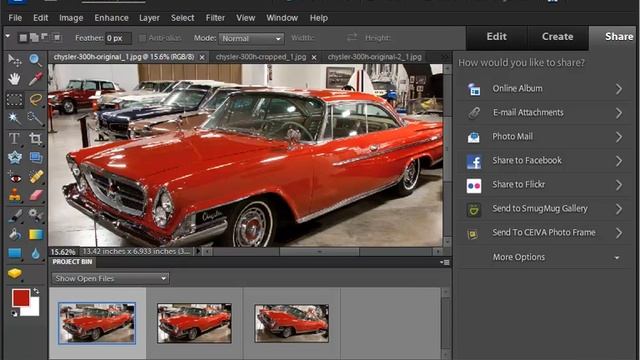This screenshot has width=640, height=360.
Task: Expand Share to Flickr chevron
Action: coord(619,185)
